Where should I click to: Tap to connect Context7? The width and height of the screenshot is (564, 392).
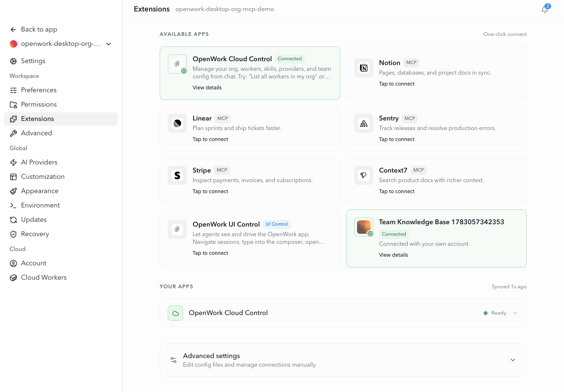point(396,192)
